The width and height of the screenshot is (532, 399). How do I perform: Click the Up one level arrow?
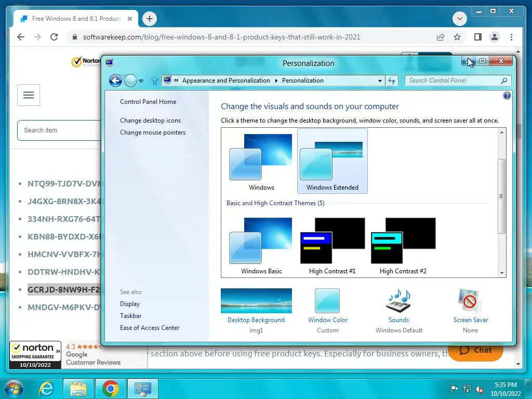coord(154,81)
